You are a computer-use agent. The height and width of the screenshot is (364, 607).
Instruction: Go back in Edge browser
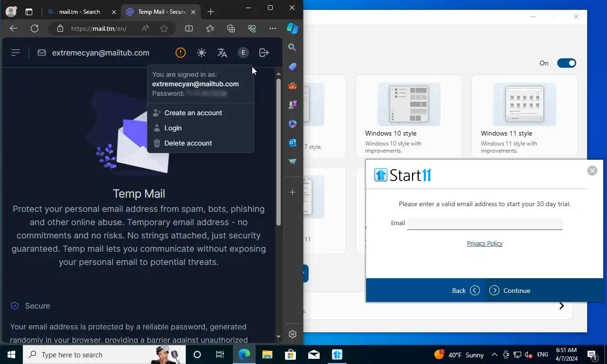pyautogui.click(x=14, y=28)
